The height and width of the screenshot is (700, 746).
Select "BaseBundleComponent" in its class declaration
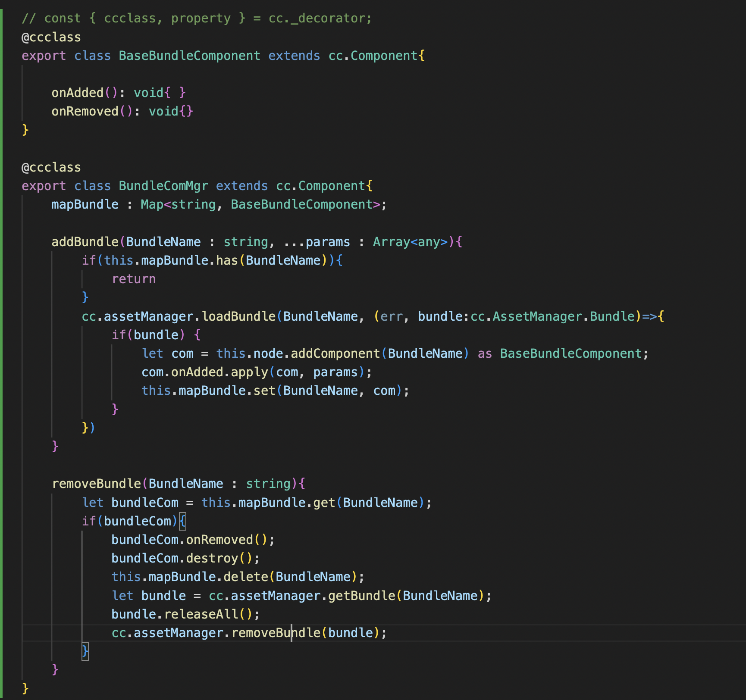pos(189,56)
